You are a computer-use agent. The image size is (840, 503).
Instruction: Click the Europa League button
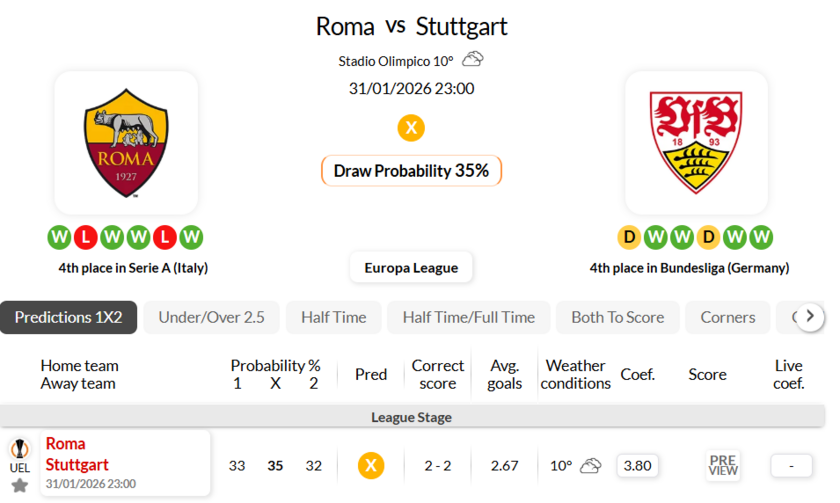click(411, 267)
